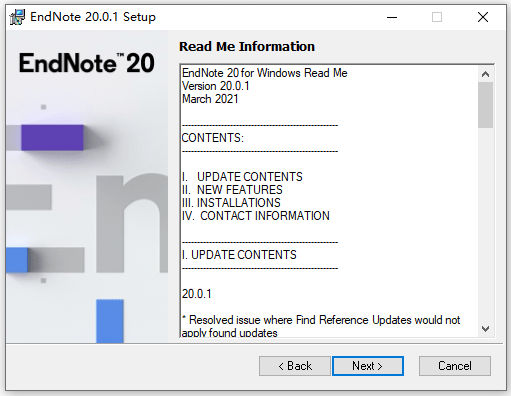Cancel the EndNote setup
The width and height of the screenshot is (511, 396).
click(455, 366)
